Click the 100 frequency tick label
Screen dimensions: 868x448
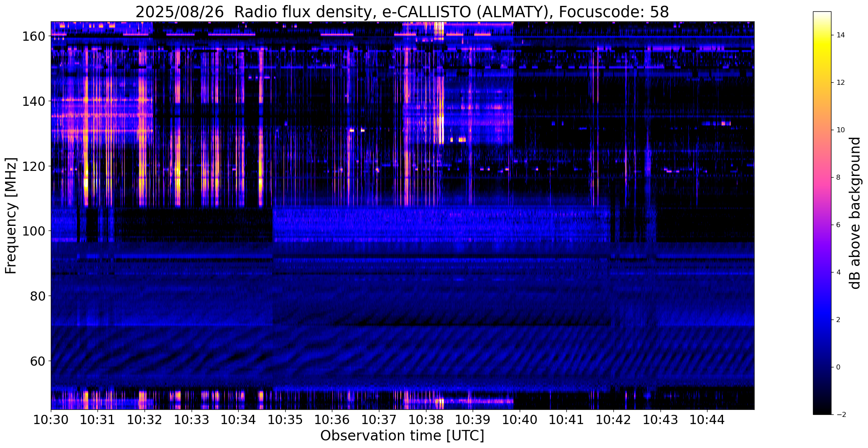[34, 231]
